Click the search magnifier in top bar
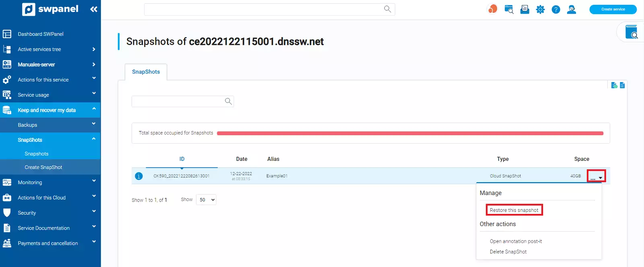The width and height of the screenshot is (644, 267). [x=387, y=9]
